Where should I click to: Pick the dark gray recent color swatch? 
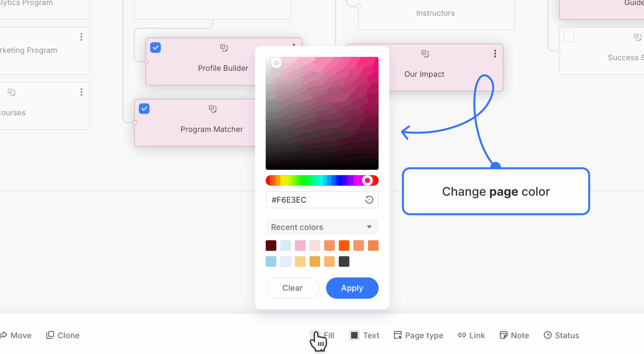click(344, 262)
